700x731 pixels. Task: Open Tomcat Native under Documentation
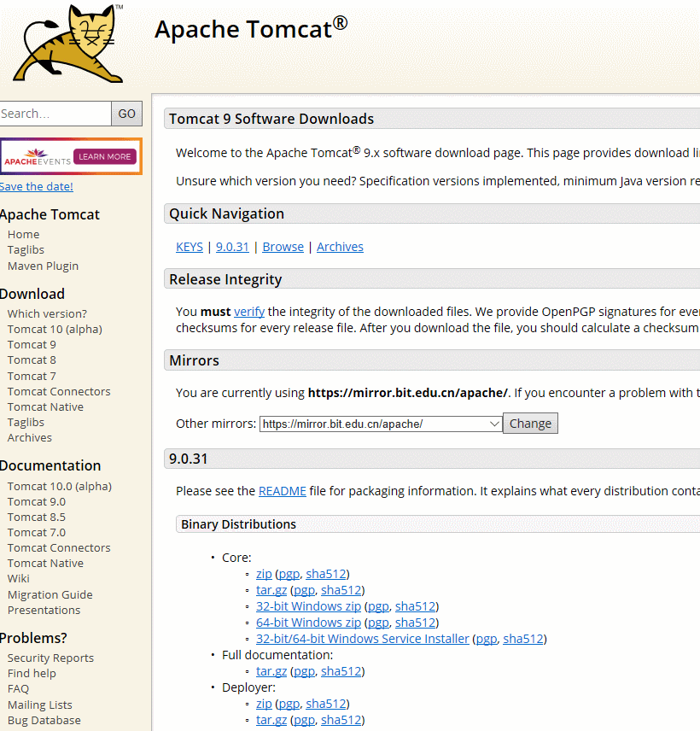45,563
